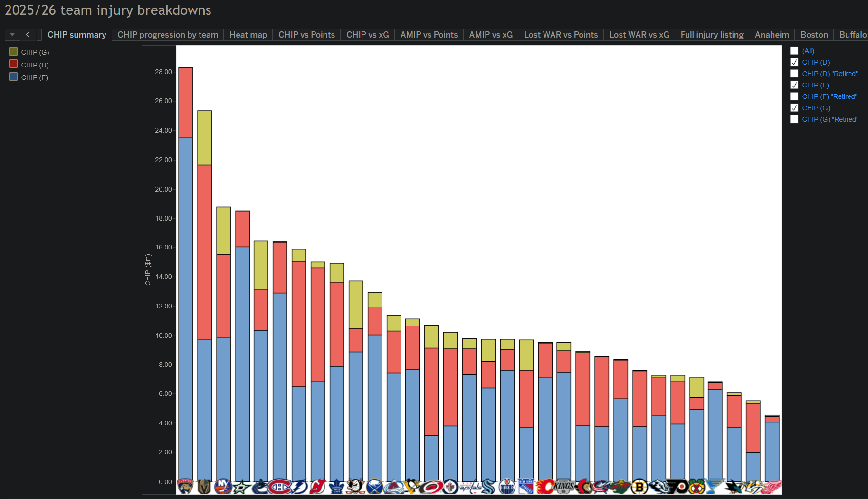Uncheck the CHIP (D) filter checkbox

tap(794, 62)
